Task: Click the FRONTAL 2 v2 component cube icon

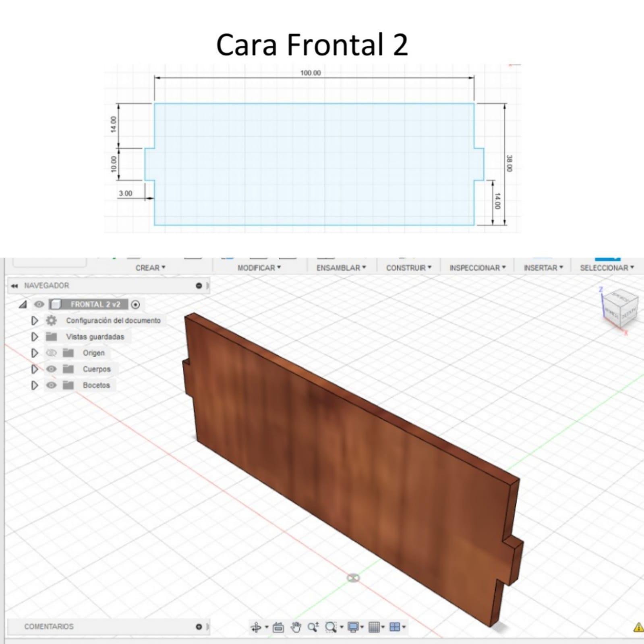Action: 56,304
